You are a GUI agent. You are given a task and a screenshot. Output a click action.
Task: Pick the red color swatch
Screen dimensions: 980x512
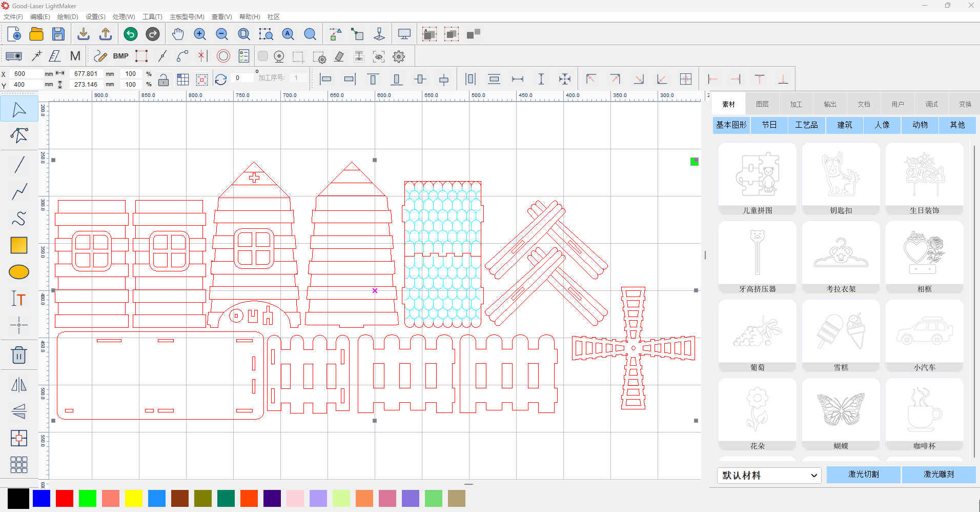65,499
